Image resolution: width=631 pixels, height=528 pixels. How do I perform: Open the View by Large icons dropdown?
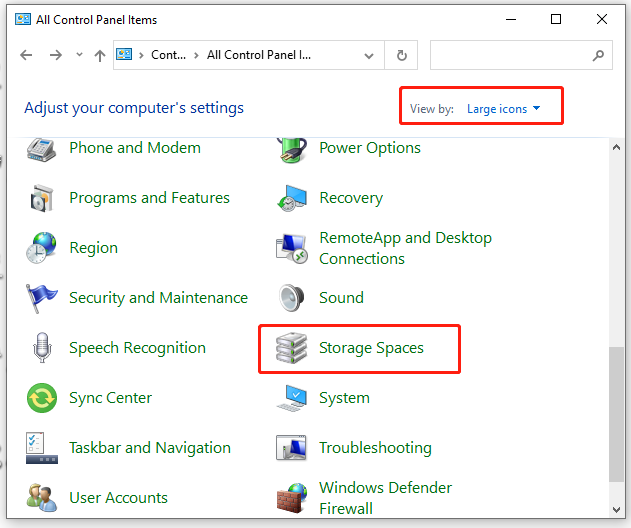[503, 109]
